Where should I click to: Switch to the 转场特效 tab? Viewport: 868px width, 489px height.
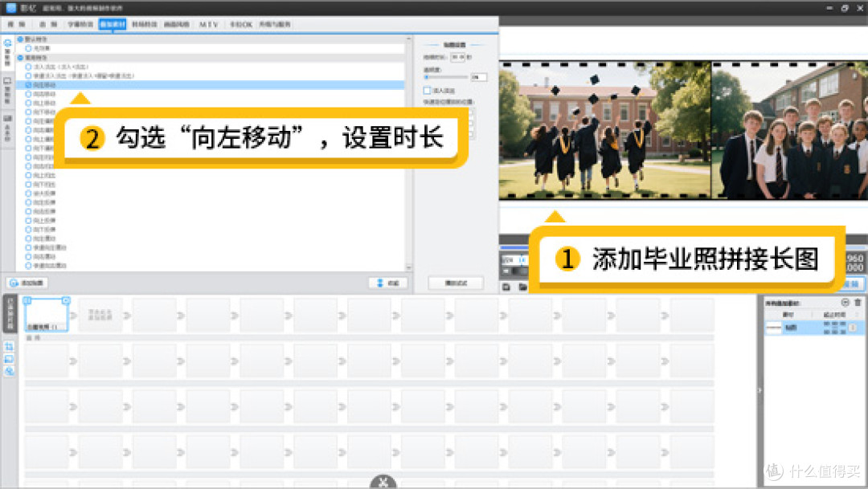click(x=145, y=24)
